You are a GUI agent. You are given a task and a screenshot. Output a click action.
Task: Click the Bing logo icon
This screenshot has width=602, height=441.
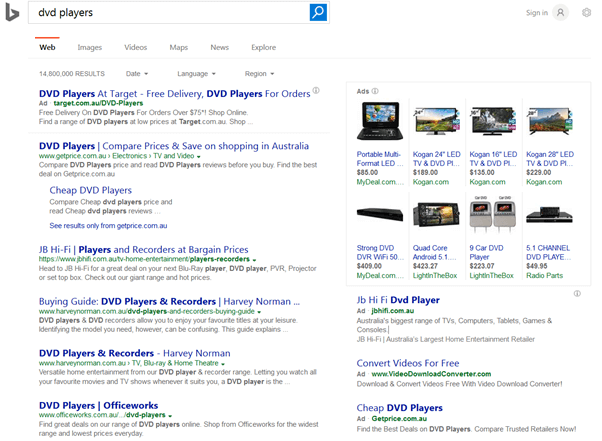(x=12, y=12)
